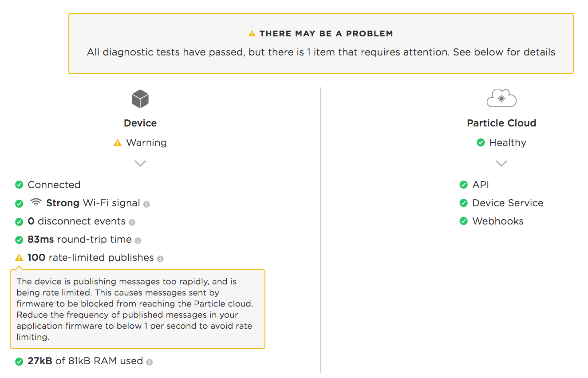Viewport: 588px width, 378px height.
Task: Click warning icon in the problem banner
Action: (252, 33)
